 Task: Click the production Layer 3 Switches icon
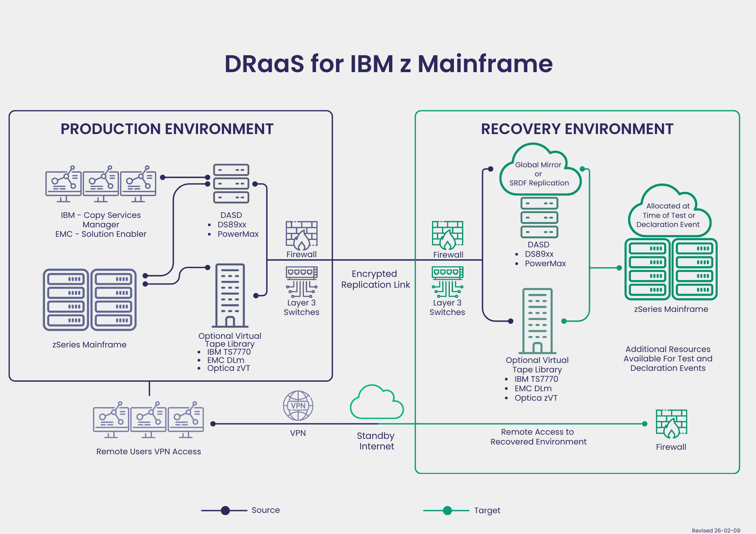pos(301,282)
